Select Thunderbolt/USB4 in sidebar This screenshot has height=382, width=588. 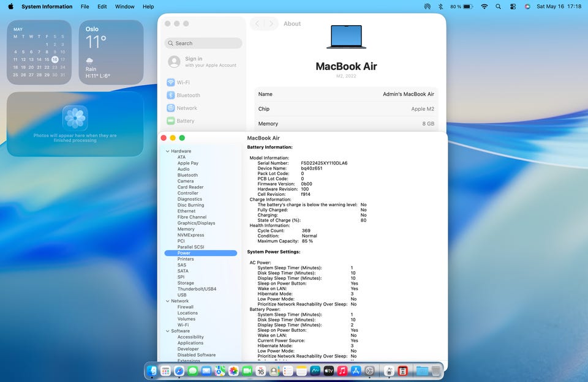pos(197,289)
